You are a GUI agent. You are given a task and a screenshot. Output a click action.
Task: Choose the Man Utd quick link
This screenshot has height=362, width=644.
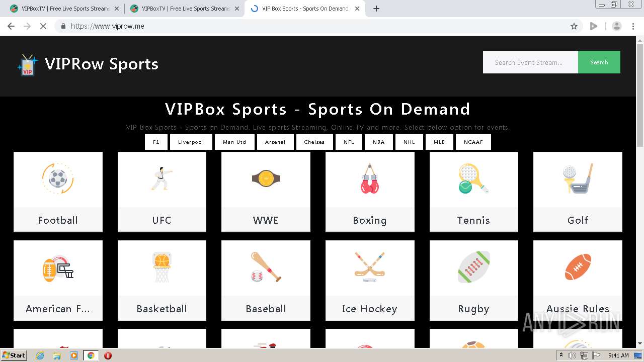point(234,142)
